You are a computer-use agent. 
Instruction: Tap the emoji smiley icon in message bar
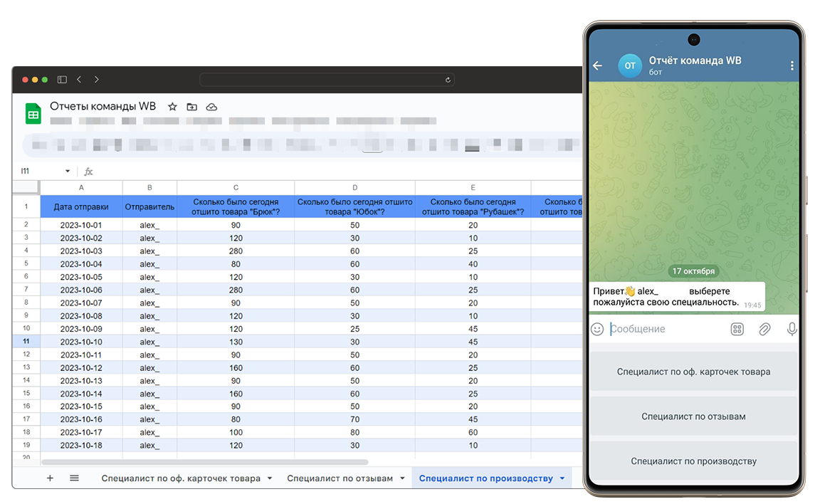click(597, 329)
